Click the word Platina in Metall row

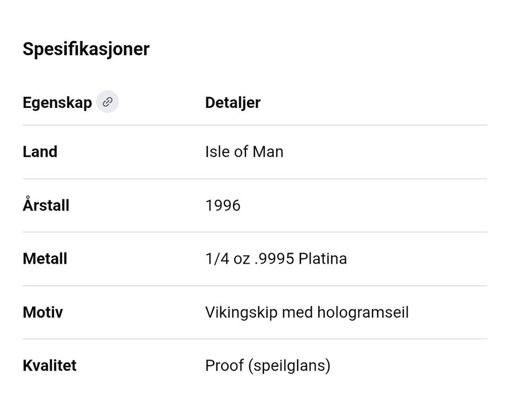322,259
